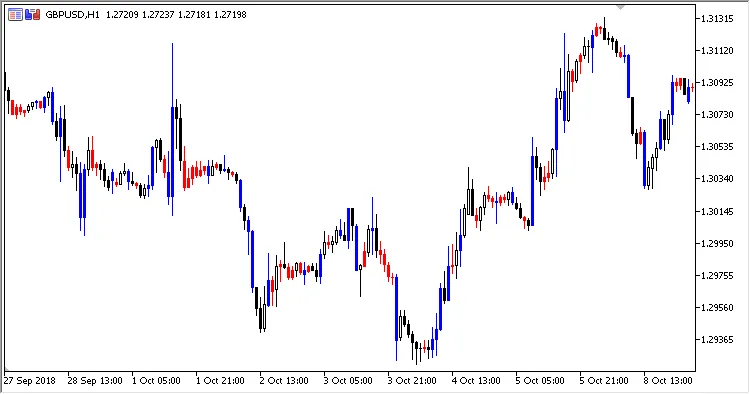
Task: Click the 1 Oct 05:00 time label
Action: coord(156,381)
